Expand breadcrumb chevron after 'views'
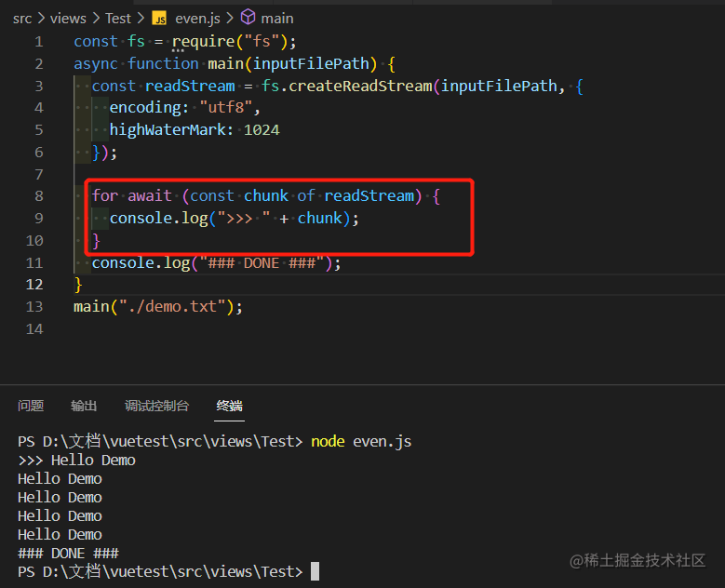 click(x=96, y=19)
